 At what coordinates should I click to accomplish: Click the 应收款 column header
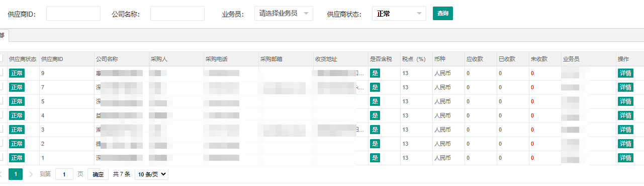(x=481, y=59)
